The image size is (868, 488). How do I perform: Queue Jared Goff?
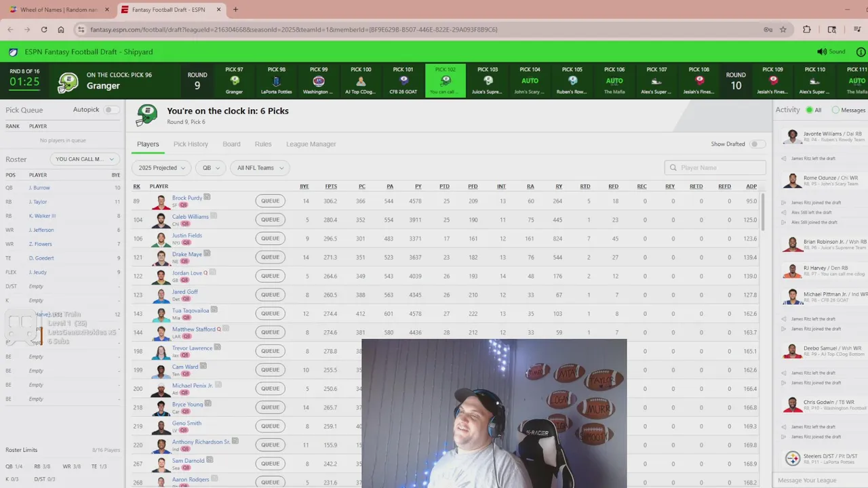point(270,295)
